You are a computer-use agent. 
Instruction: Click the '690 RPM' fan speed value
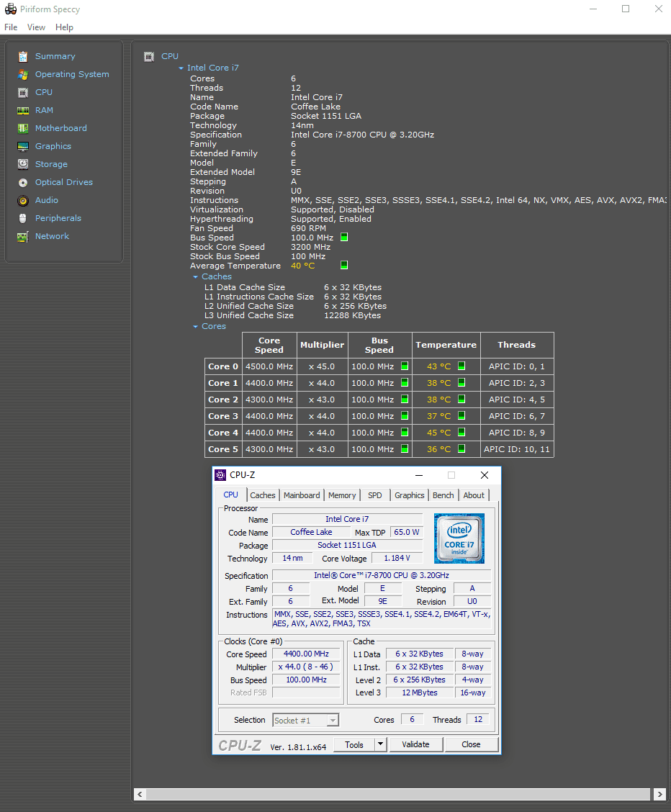308,228
